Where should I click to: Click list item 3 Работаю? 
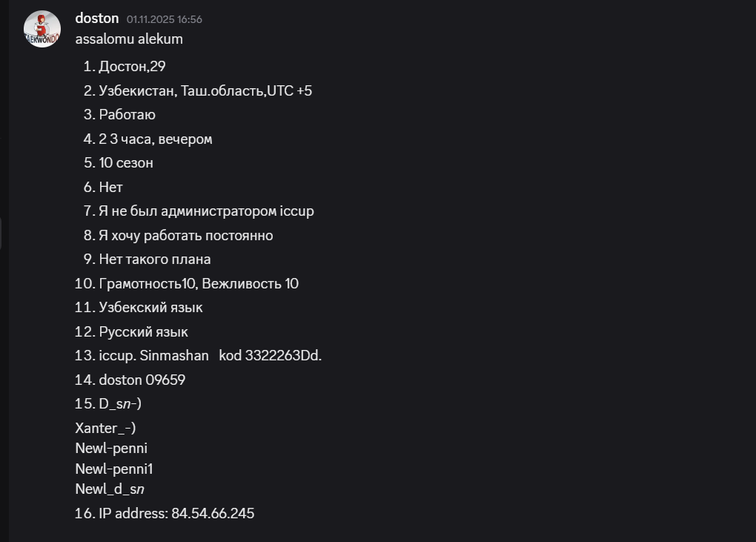[x=127, y=115]
